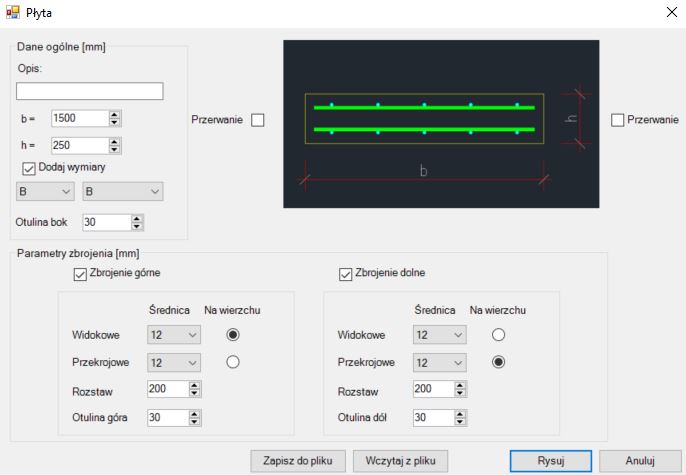Decrease Otulina bok with down arrow
This screenshot has width=686, height=475.
click(x=137, y=227)
